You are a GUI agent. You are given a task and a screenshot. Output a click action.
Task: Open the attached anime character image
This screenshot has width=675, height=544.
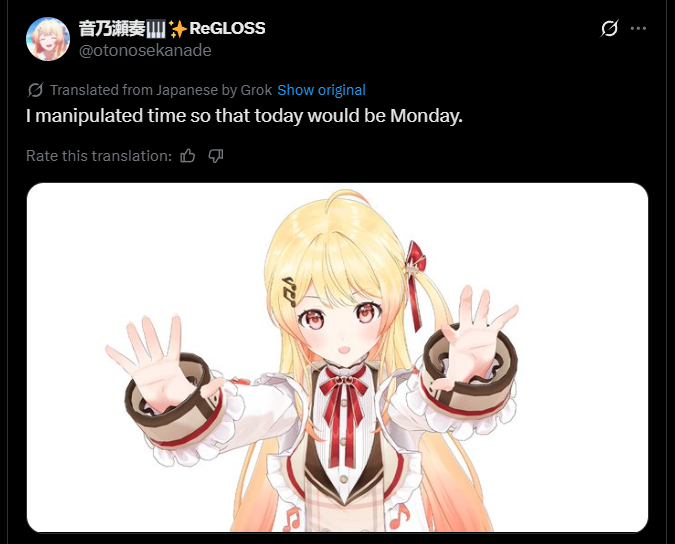coord(338,357)
